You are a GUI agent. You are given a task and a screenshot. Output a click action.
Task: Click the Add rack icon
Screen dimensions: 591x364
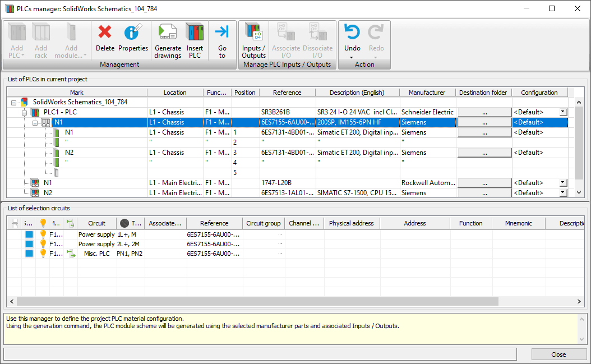(x=41, y=32)
